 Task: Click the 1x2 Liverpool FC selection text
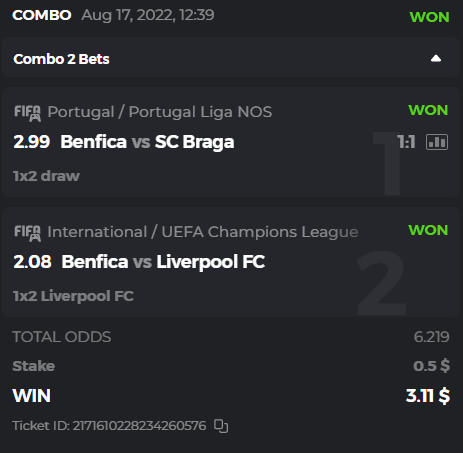[x=73, y=296]
